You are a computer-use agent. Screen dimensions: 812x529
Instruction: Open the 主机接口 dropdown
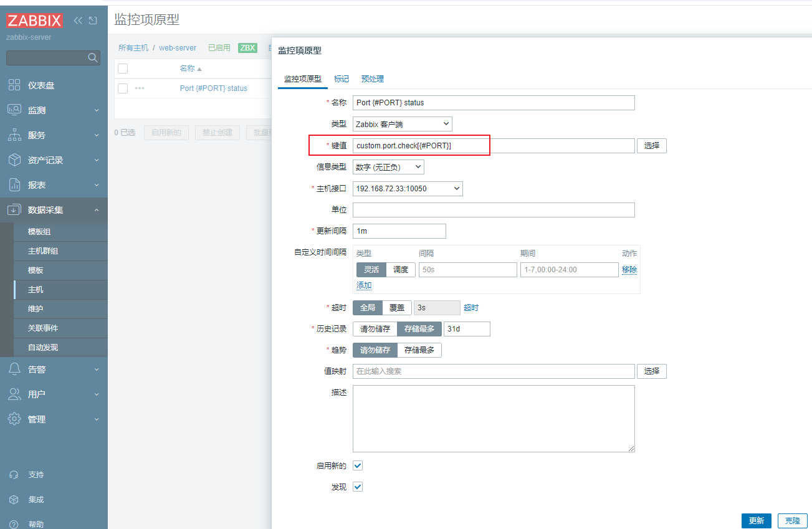point(408,188)
